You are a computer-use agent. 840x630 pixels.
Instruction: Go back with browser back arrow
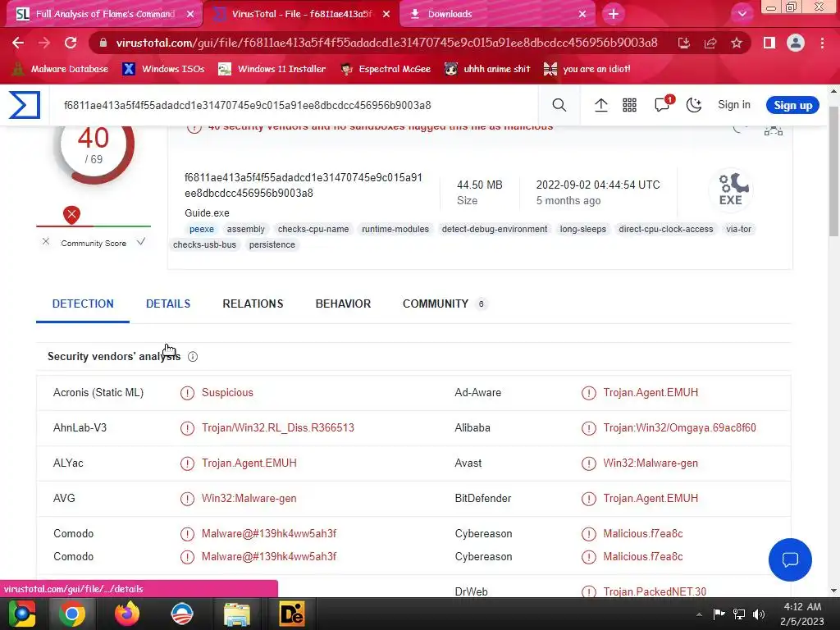18,43
